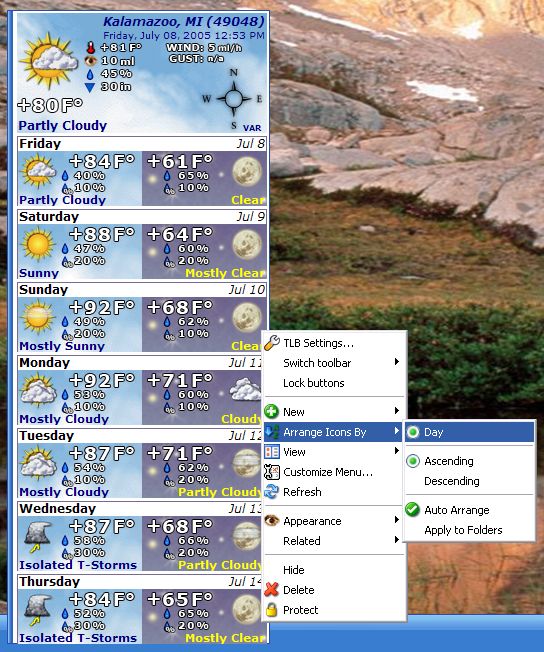Choose Refresh from context menu

(x=334, y=492)
